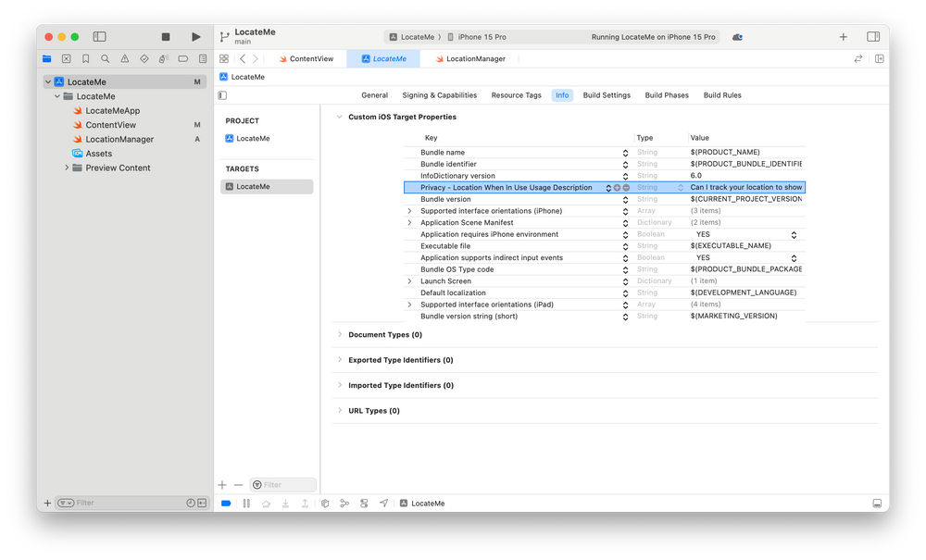This screenshot has height=560, width=926.
Task: Click the Debug View Hierarchy icon
Action: click(324, 503)
